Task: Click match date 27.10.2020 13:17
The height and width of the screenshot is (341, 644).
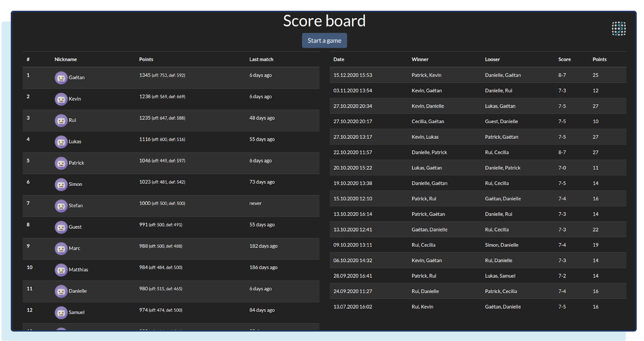Action: click(x=352, y=137)
